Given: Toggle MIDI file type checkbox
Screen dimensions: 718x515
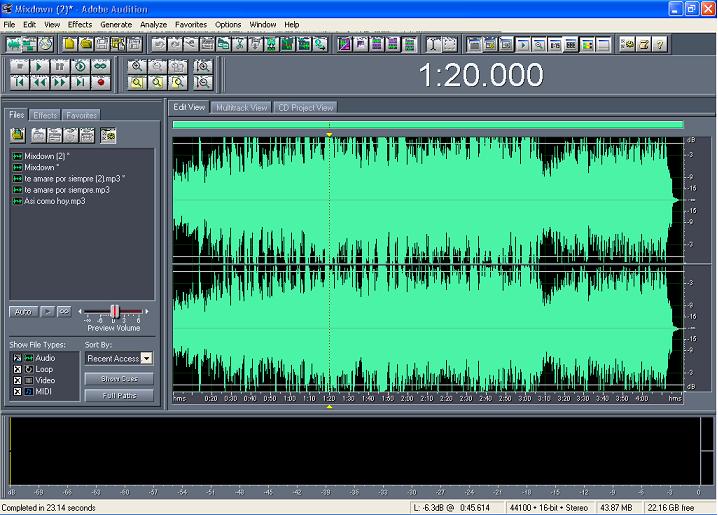Looking at the screenshot, I should point(17,391).
